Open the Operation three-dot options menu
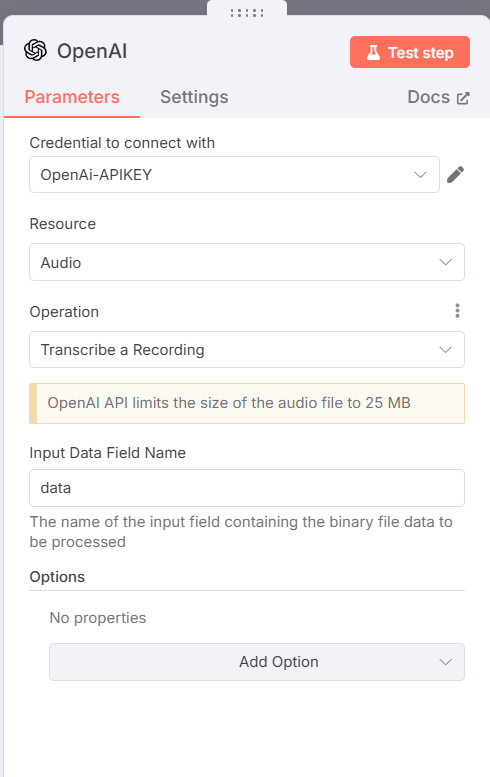 pyautogui.click(x=457, y=311)
